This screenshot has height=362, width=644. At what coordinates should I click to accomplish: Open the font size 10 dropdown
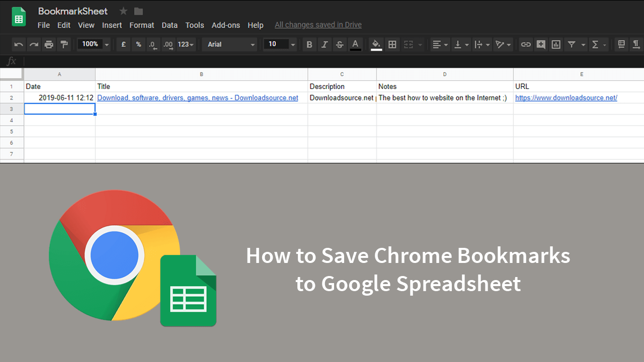coord(280,44)
